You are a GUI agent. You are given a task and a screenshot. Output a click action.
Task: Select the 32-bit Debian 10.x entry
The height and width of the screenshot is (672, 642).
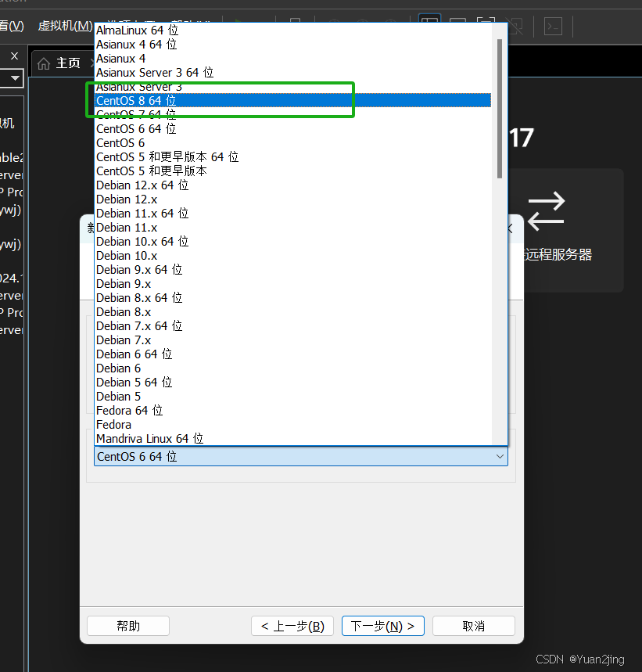tap(293, 256)
